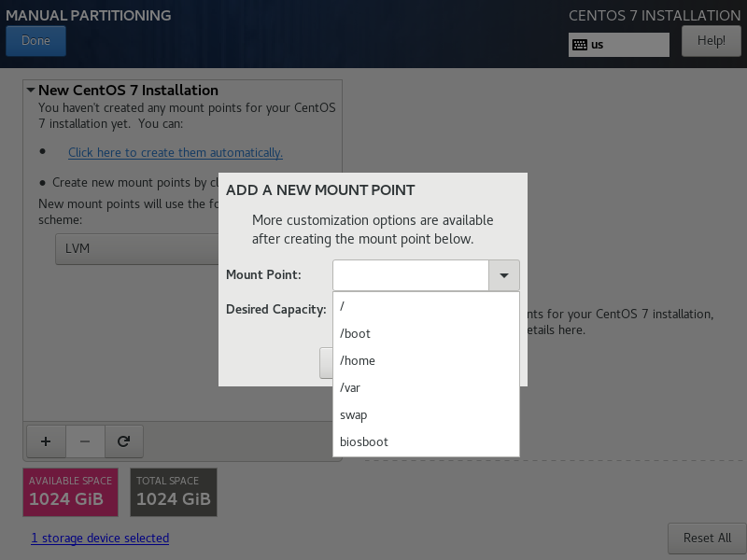Pick /var from the mount point list
Image resolution: width=747 pixels, height=560 pixels.
tap(426, 387)
